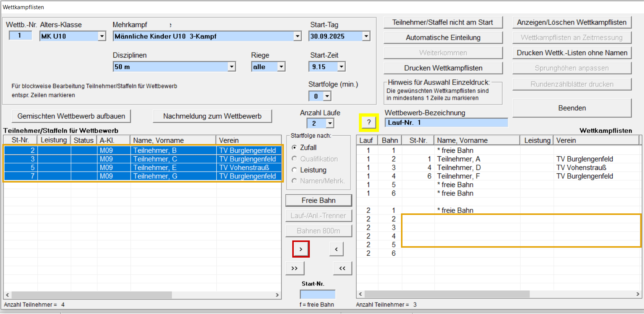Expand the Mehrkampf selection dropdown

tap(298, 36)
